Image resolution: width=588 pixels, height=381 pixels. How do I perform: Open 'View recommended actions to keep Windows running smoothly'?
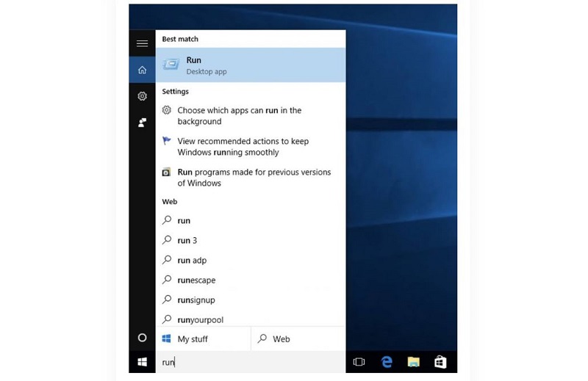coord(251,147)
